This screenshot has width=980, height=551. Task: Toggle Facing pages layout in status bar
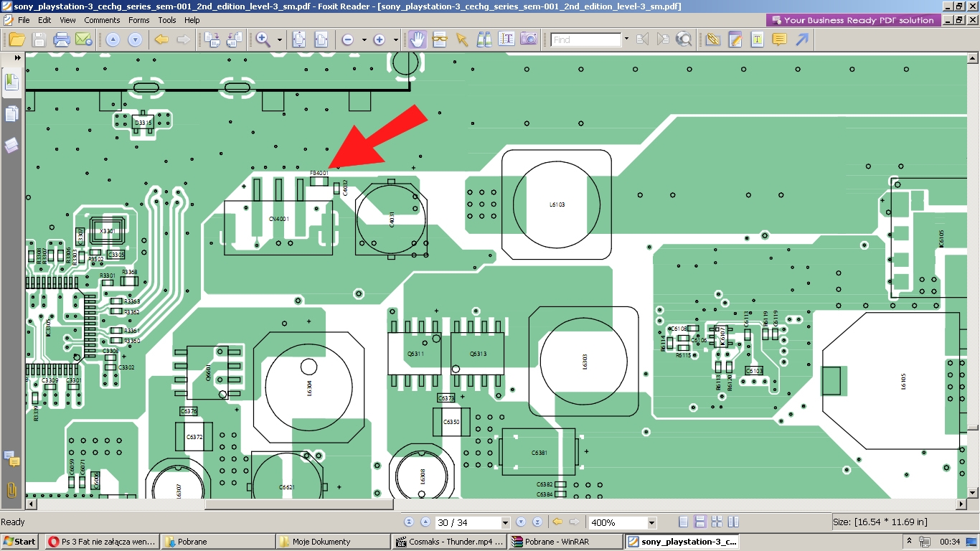(x=717, y=522)
